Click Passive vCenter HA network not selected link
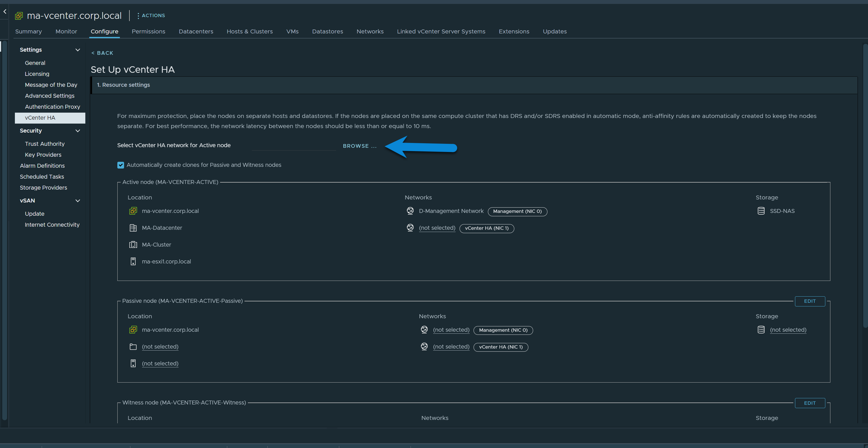The width and height of the screenshot is (868, 448). coord(451,347)
